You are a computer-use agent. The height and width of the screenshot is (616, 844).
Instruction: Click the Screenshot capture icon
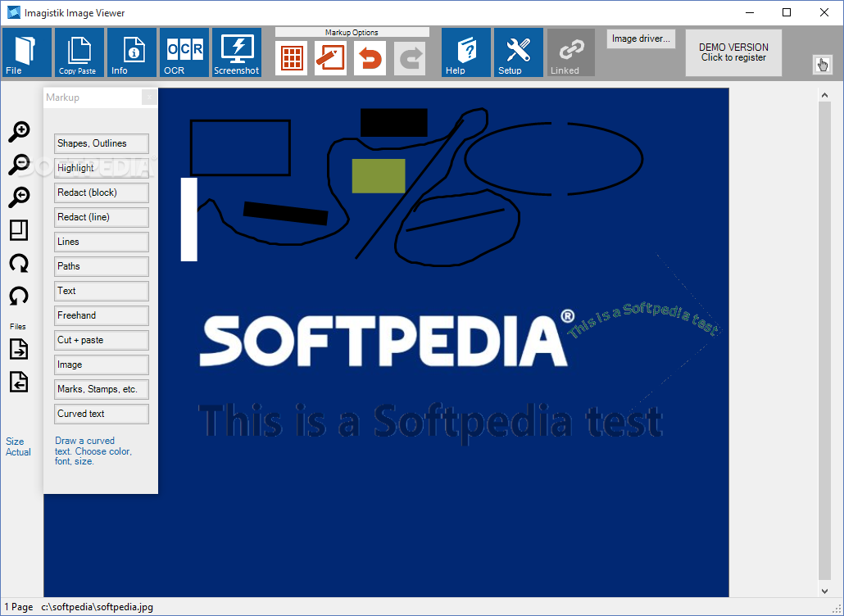[237, 52]
